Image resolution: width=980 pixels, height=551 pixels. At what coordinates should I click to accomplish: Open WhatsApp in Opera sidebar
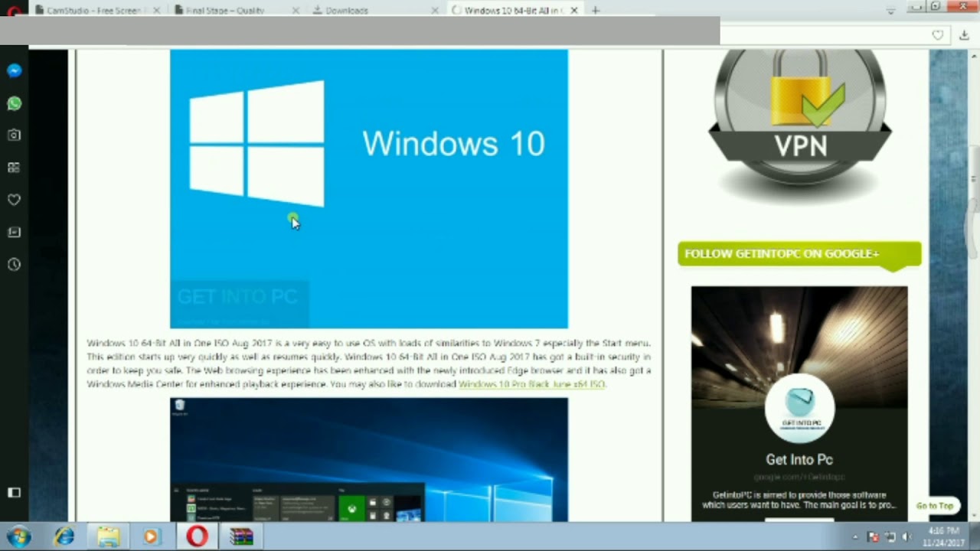pyautogui.click(x=14, y=103)
